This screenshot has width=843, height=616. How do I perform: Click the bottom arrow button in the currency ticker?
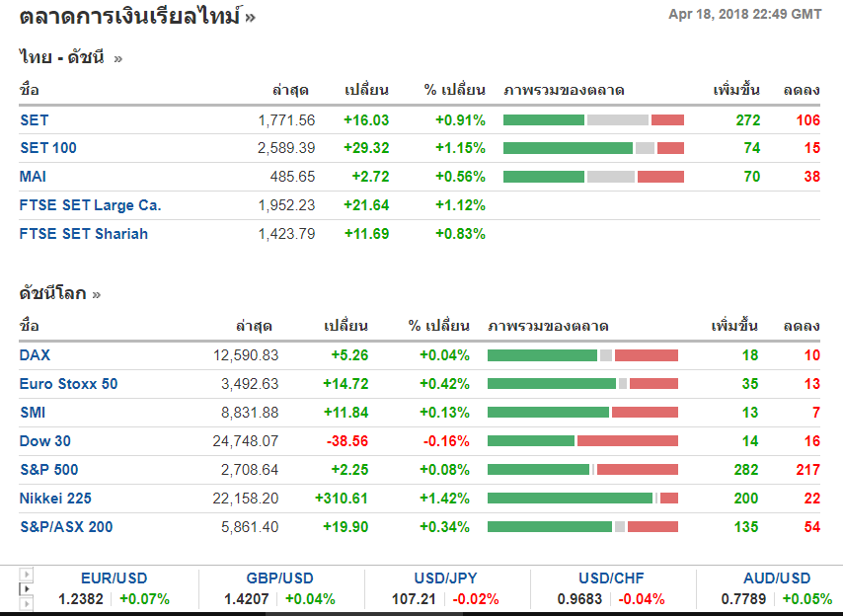27,603
